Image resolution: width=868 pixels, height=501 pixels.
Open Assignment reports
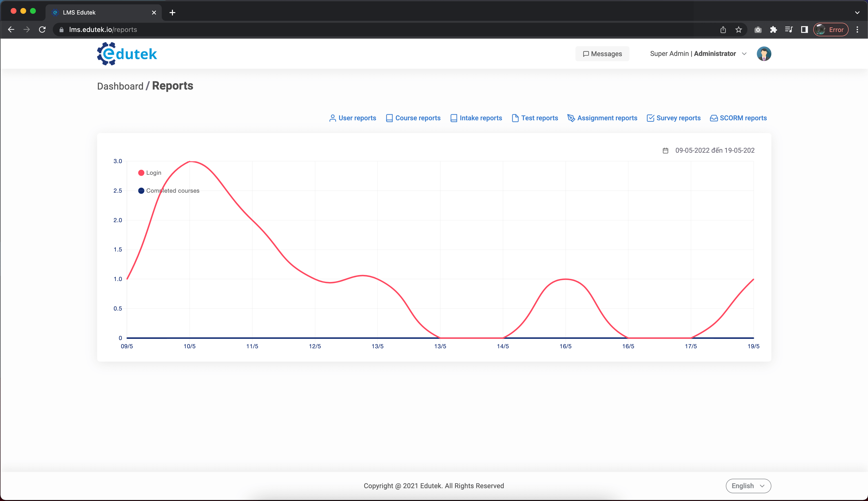602,118
